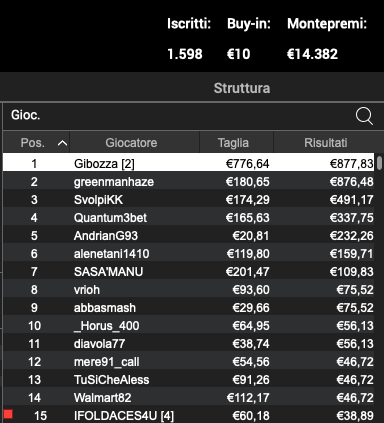Select the Walmart82 player row
Image resolution: width=384 pixels, height=423 pixels.
pos(189,398)
